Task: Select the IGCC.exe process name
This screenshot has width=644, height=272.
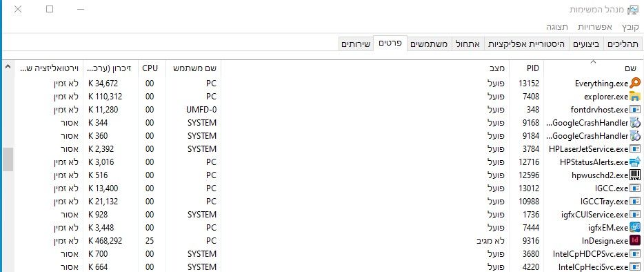Action: pyautogui.click(x=611, y=188)
